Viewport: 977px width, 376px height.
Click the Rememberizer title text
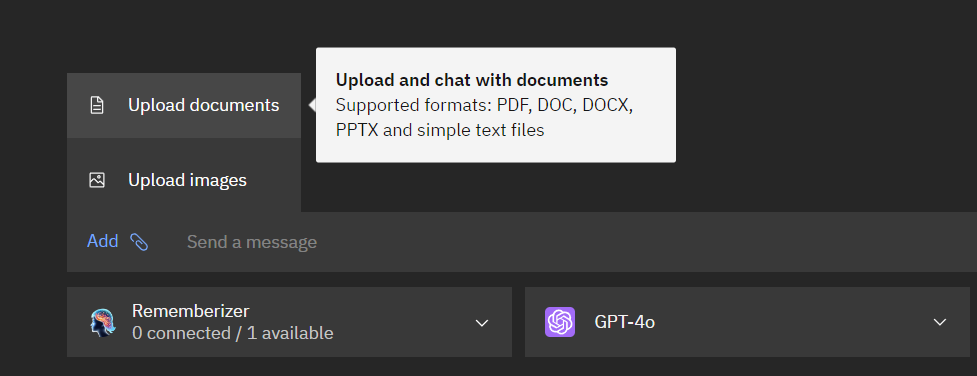point(191,311)
